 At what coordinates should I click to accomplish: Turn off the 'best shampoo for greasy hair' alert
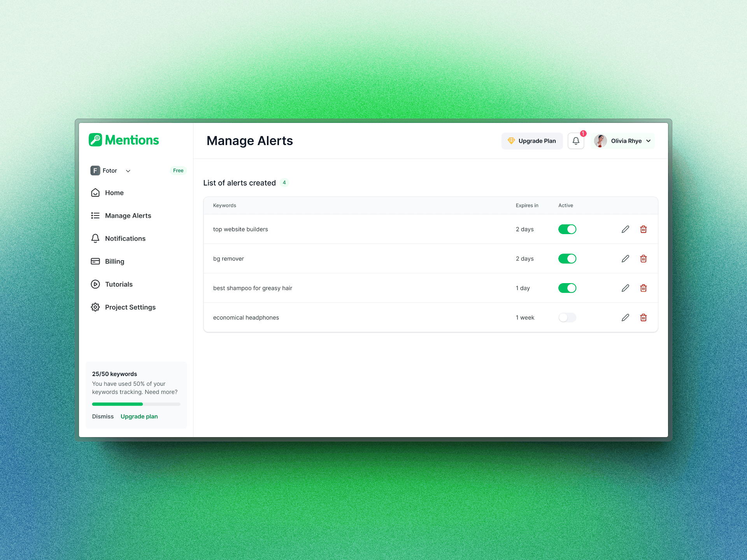click(567, 288)
